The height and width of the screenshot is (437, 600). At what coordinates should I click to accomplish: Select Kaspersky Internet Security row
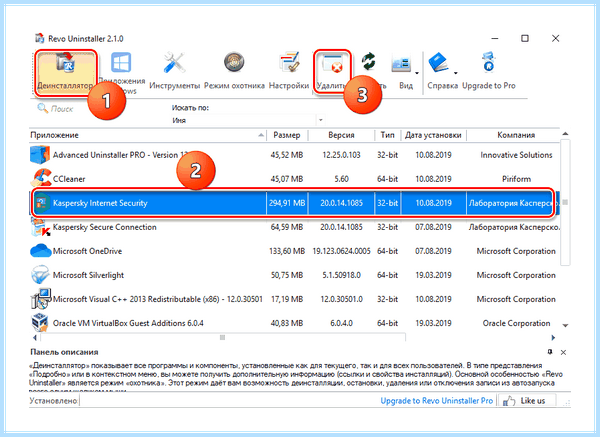295,203
